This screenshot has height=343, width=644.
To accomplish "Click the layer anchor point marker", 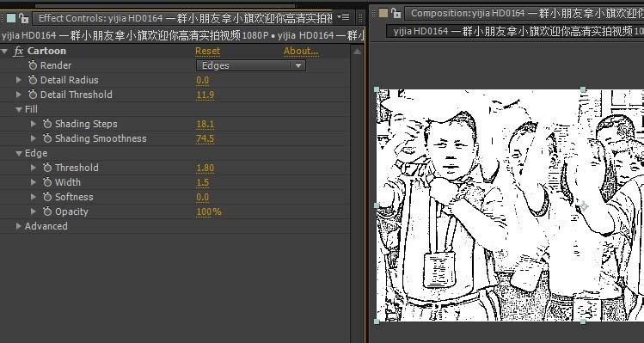I will (583, 205).
